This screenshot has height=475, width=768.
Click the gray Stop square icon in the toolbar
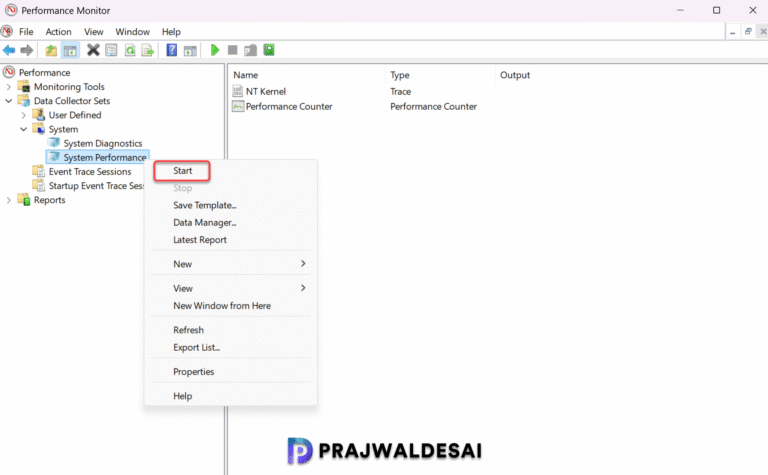pyautogui.click(x=233, y=50)
